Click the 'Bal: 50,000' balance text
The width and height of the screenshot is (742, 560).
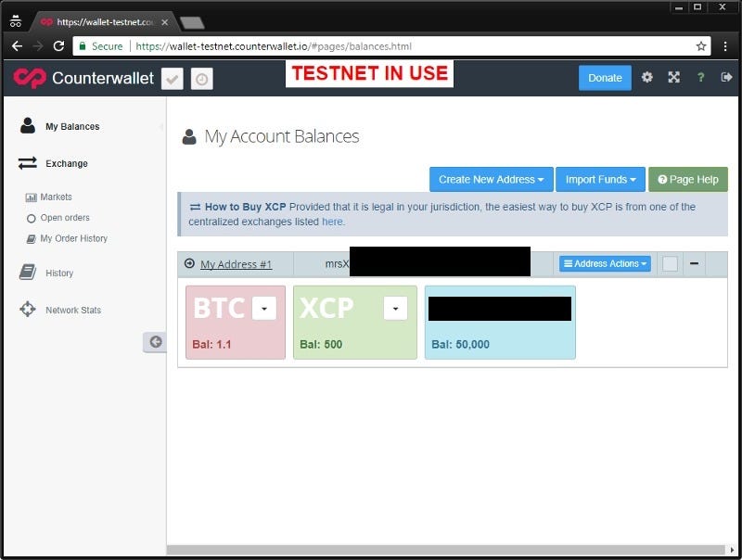[x=460, y=344]
